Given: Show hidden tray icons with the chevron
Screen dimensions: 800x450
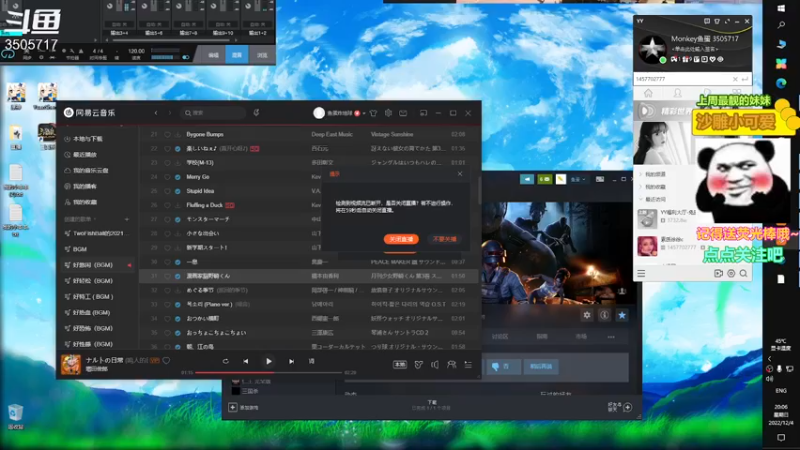Looking at the screenshot, I should [769, 359].
